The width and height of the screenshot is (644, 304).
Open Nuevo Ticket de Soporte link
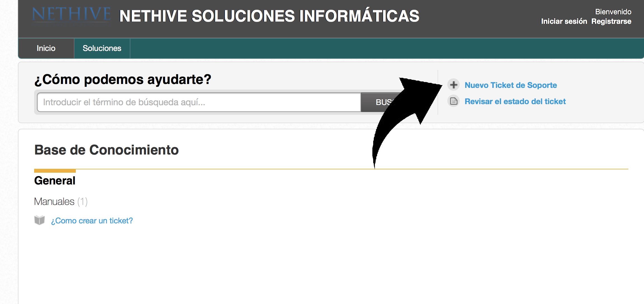[511, 85]
